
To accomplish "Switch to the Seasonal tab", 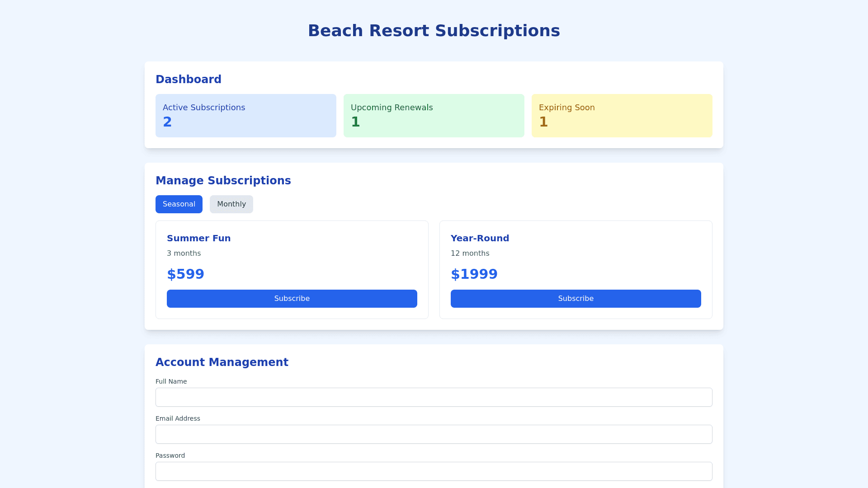I will pos(179,204).
